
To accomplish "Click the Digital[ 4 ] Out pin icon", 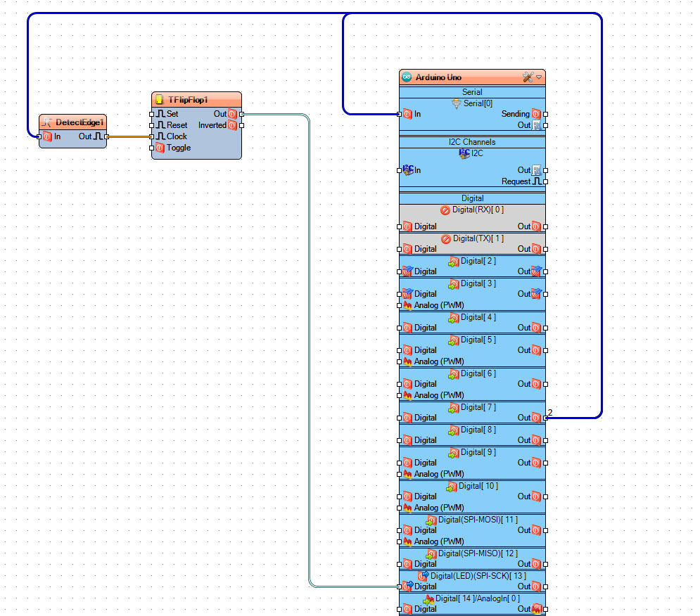I will [x=536, y=328].
